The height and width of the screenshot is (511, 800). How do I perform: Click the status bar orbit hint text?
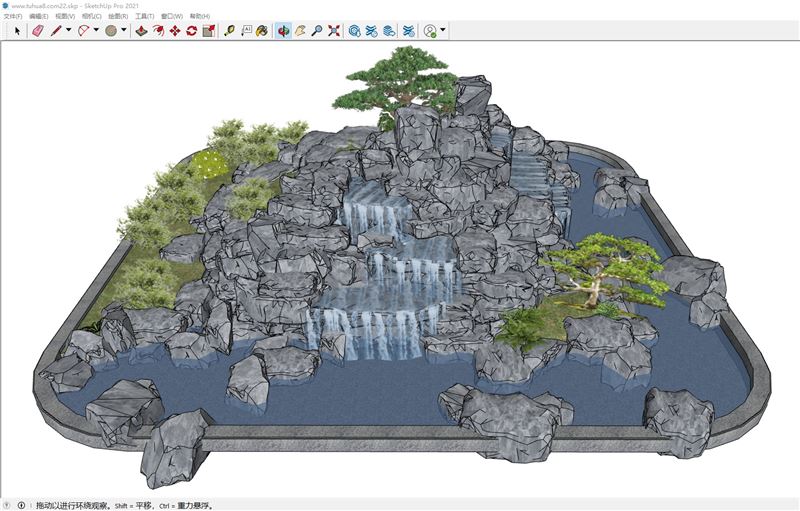[124, 505]
